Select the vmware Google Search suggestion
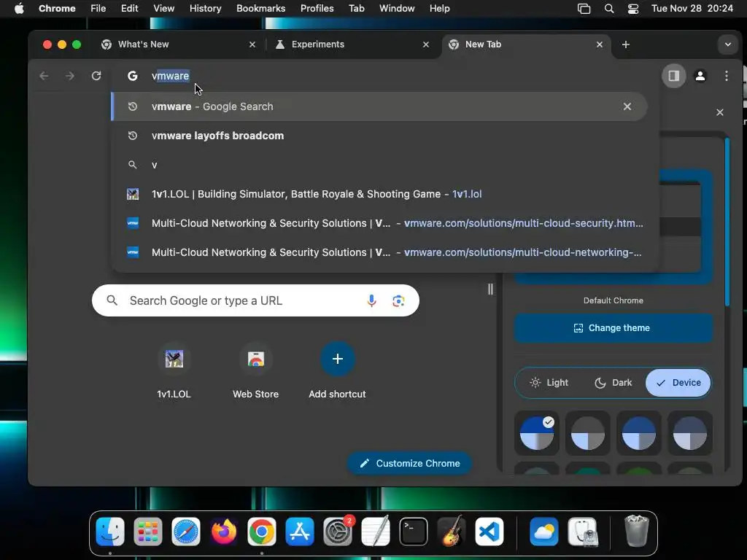The image size is (747, 560). (379, 106)
